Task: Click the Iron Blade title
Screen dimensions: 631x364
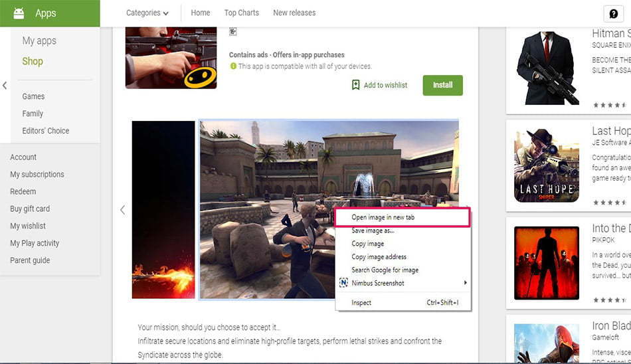Action: point(611,325)
